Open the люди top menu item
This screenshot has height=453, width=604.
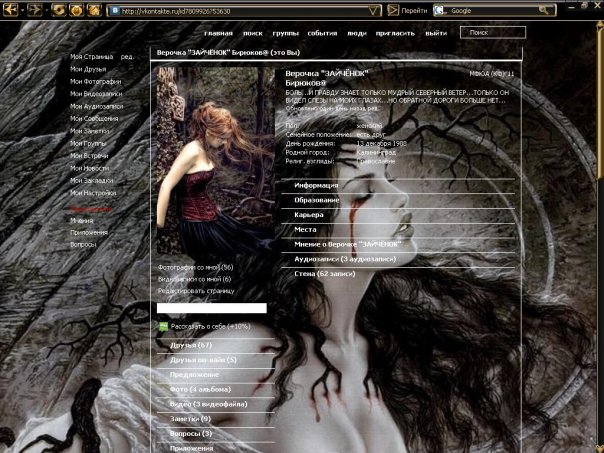coord(357,33)
